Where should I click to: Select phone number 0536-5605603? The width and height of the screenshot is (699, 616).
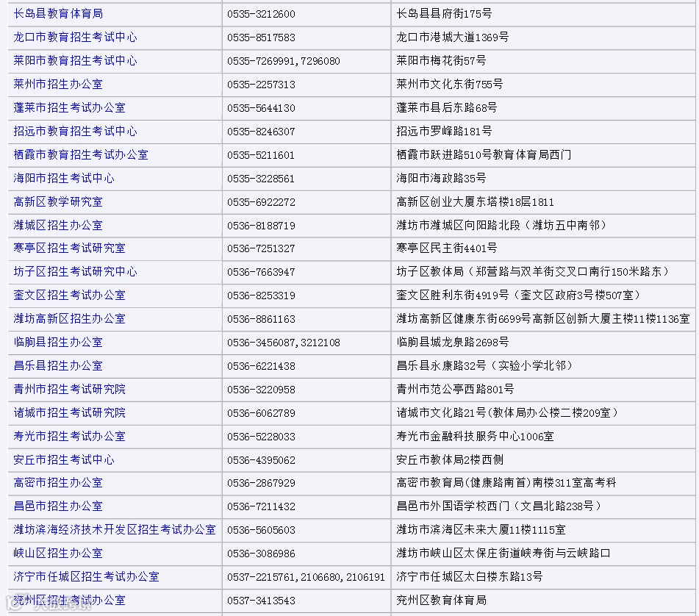click(x=261, y=530)
